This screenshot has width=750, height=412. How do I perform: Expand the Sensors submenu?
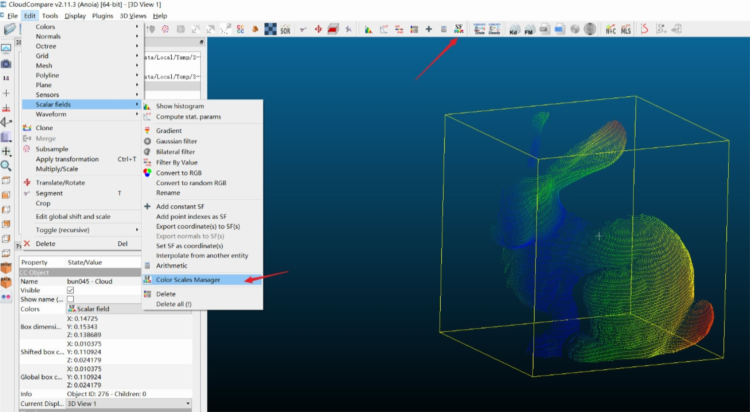[x=81, y=95]
